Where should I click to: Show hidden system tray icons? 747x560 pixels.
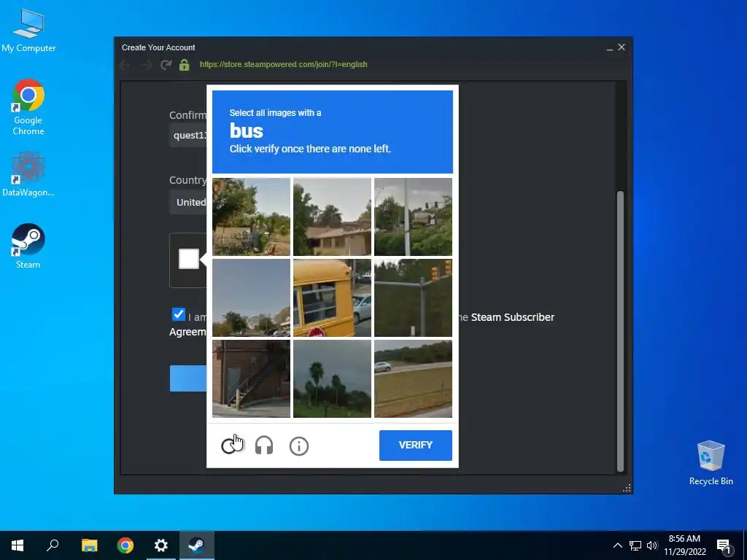point(617,545)
